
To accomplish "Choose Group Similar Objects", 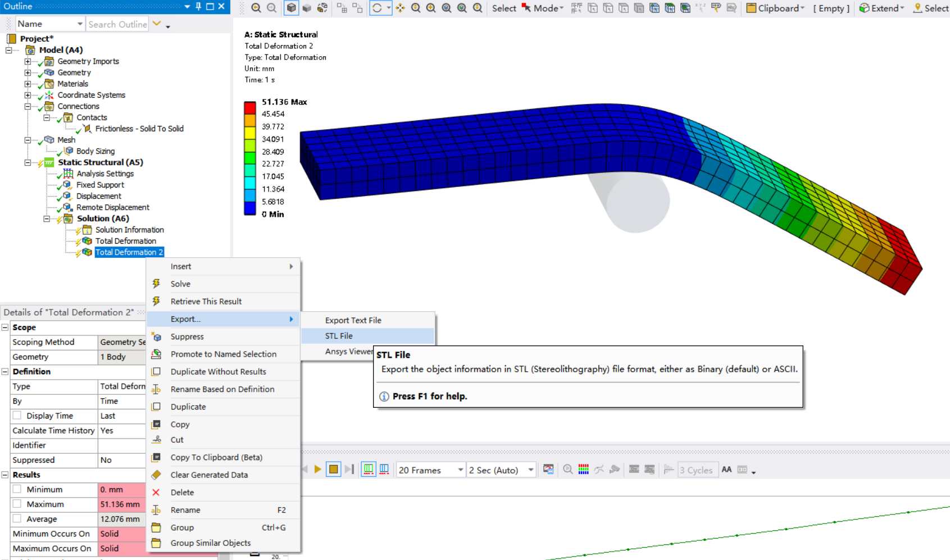I will tap(224, 543).
